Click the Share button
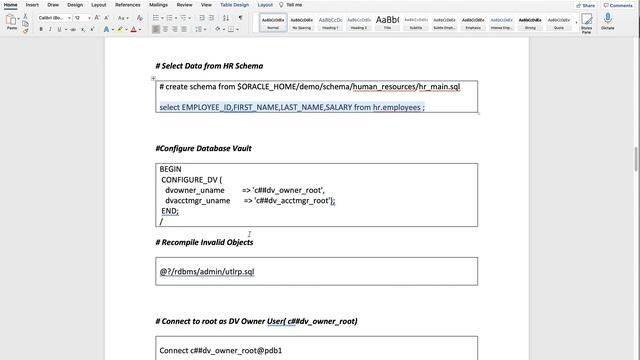 pos(585,5)
